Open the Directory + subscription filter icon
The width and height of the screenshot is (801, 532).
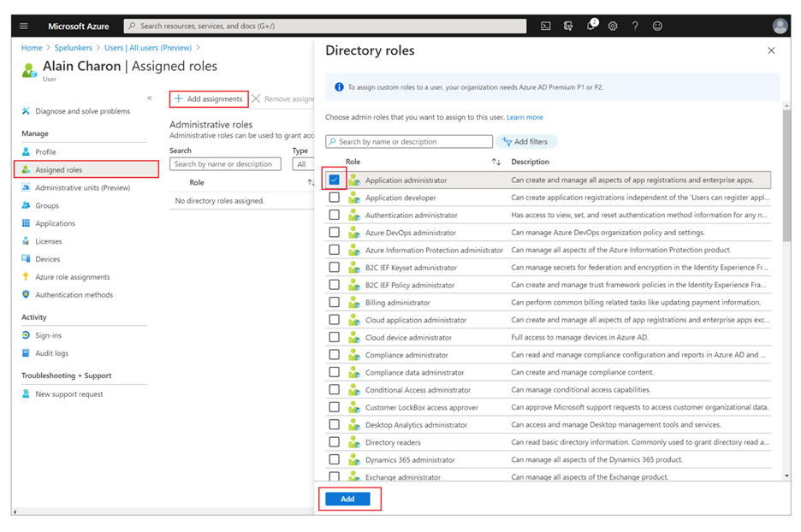click(568, 26)
